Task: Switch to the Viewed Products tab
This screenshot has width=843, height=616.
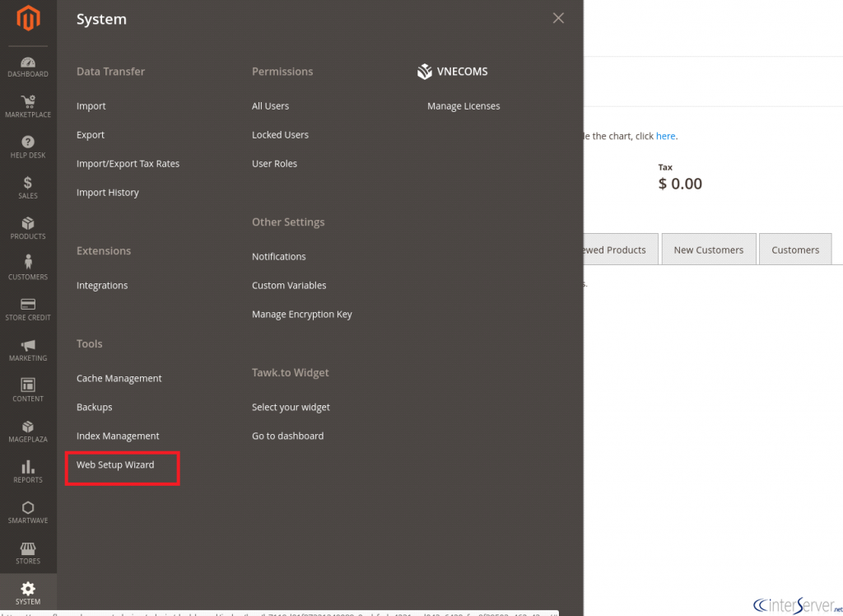Action: (x=621, y=250)
